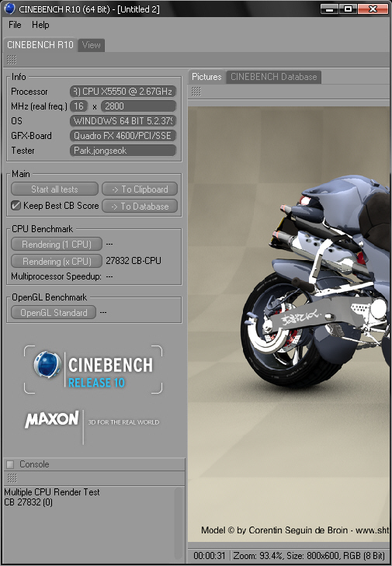
Task: Click the 27832 CB-CPU score text
Action: coord(134,261)
